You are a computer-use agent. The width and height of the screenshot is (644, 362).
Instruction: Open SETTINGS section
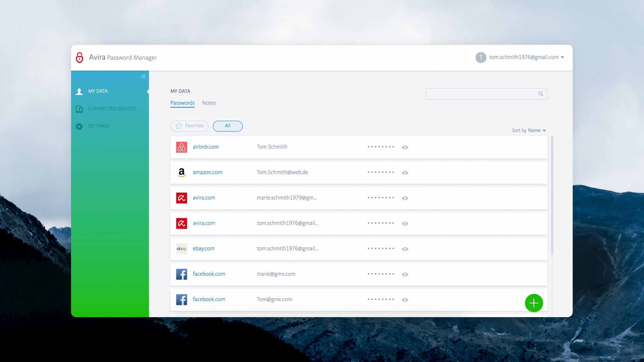[99, 126]
